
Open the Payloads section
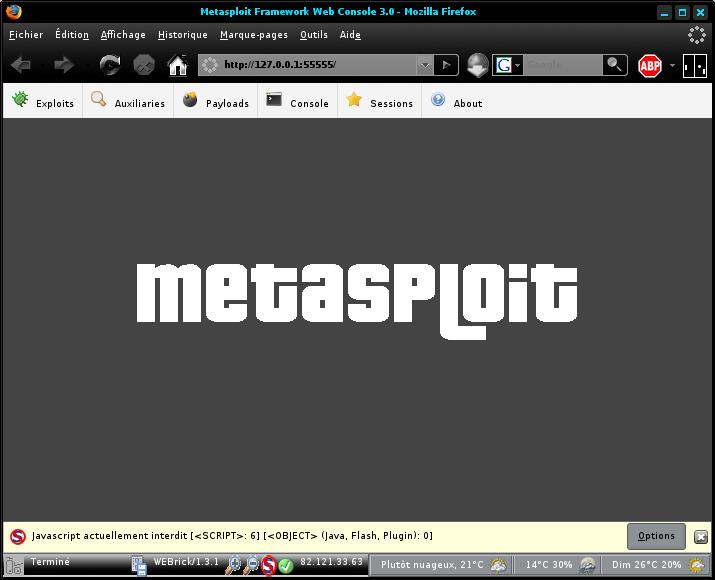[227, 104]
